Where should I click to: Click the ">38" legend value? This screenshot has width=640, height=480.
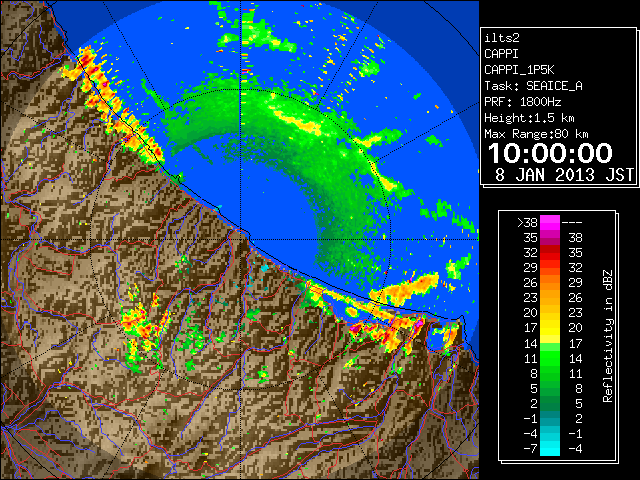click(x=527, y=223)
